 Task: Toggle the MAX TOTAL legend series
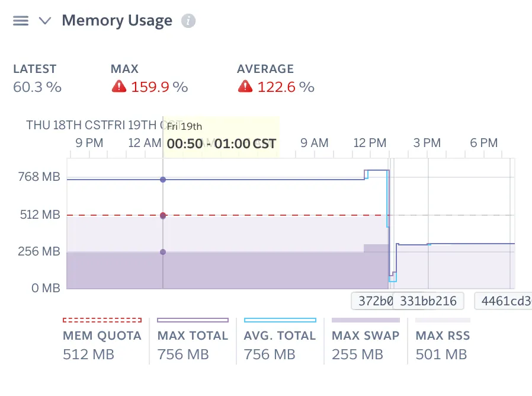pyautogui.click(x=193, y=336)
